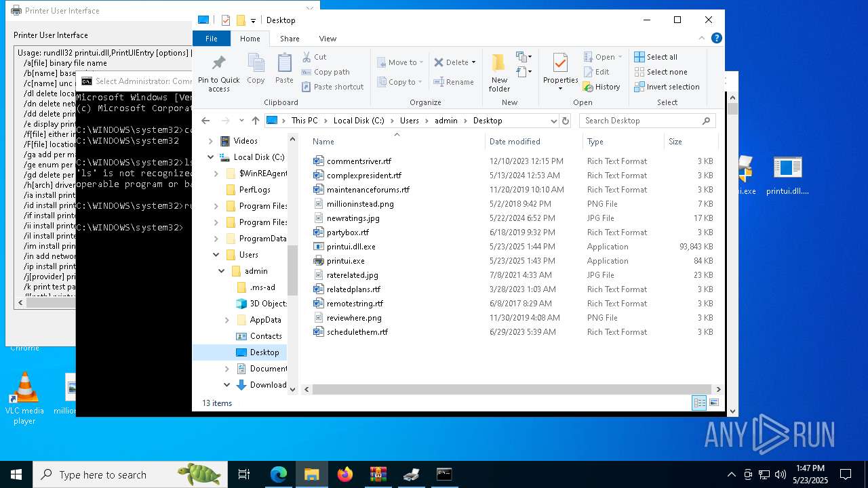Click the Search Desktop input field

pyautogui.click(x=647, y=121)
